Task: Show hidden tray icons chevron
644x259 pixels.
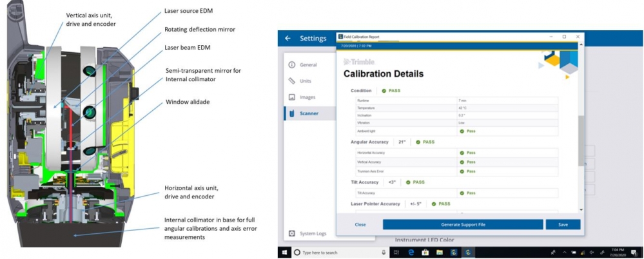Action: 565,252
